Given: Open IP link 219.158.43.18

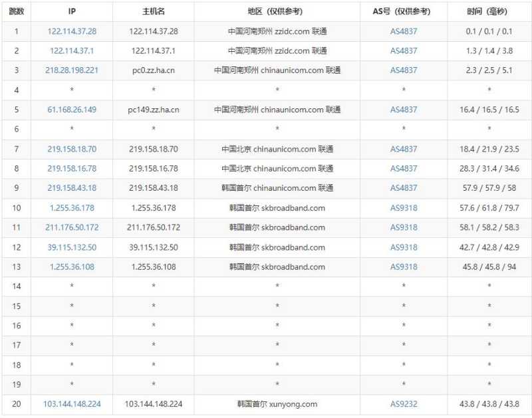Looking at the screenshot, I should pyautogui.click(x=72, y=188).
